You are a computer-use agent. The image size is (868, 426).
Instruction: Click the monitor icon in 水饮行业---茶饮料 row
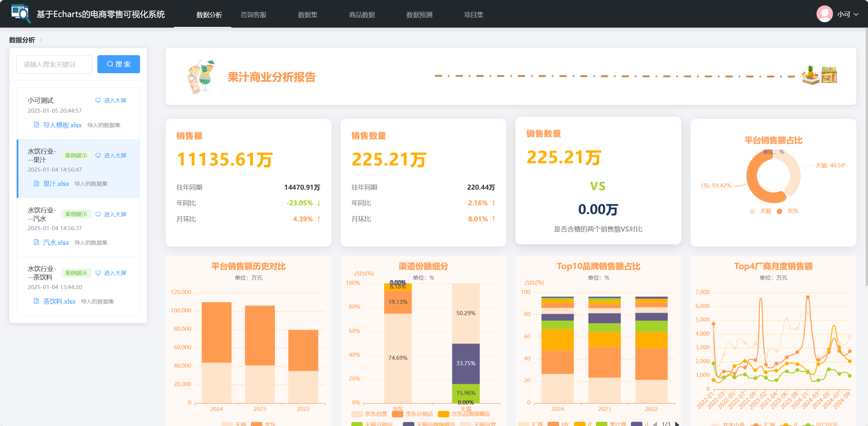click(98, 273)
